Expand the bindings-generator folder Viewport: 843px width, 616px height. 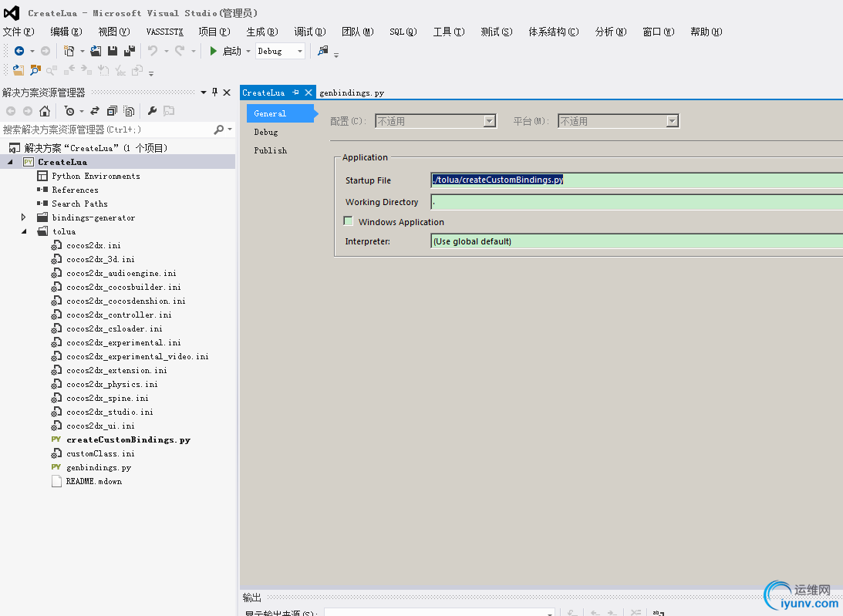(x=24, y=217)
